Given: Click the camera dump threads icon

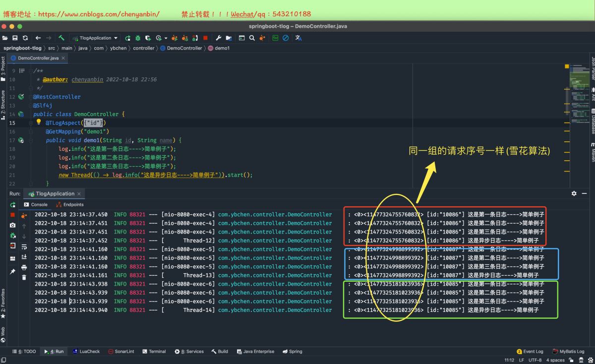Looking at the screenshot, I should pyautogui.click(x=13, y=225).
